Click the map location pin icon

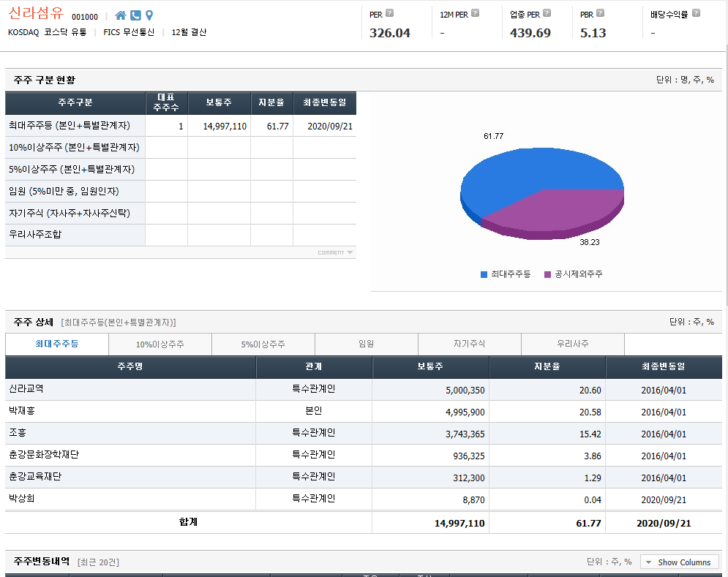149,15
